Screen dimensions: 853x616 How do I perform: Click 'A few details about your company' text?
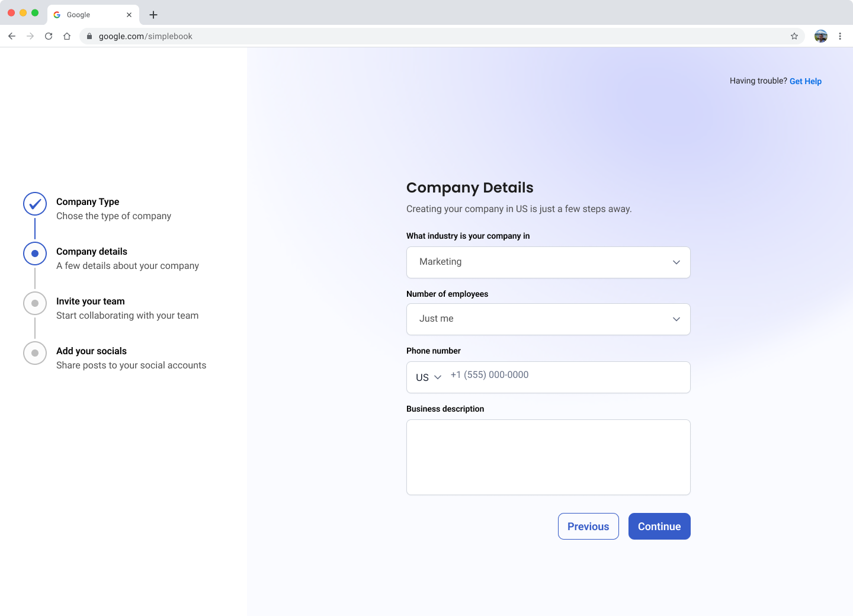pyautogui.click(x=127, y=266)
